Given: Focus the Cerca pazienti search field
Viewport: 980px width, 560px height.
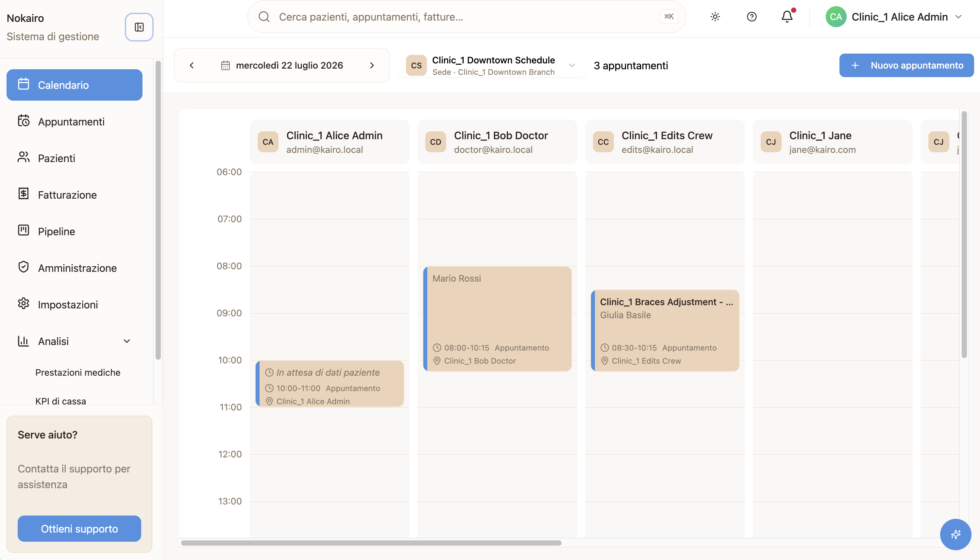Looking at the screenshot, I should [x=466, y=17].
